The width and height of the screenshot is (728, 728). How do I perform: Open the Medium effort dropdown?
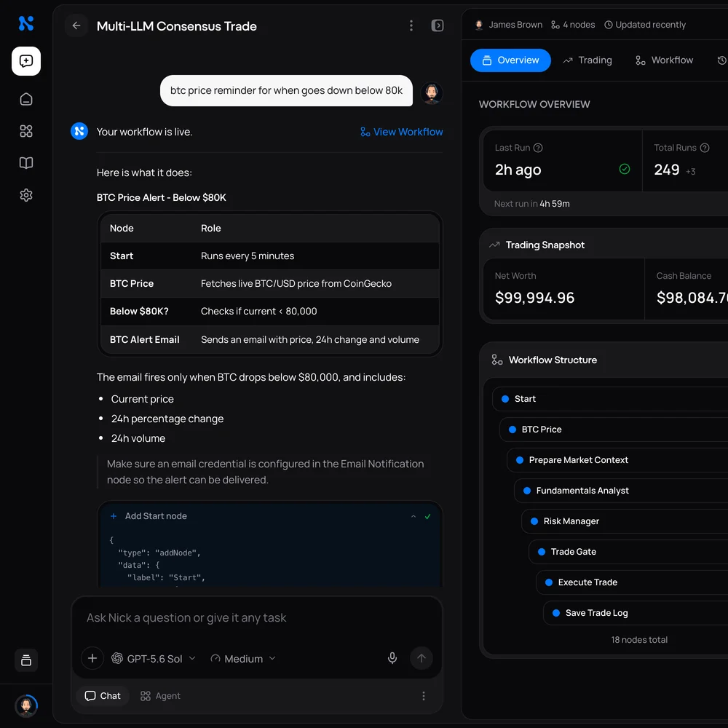[x=243, y=658]
